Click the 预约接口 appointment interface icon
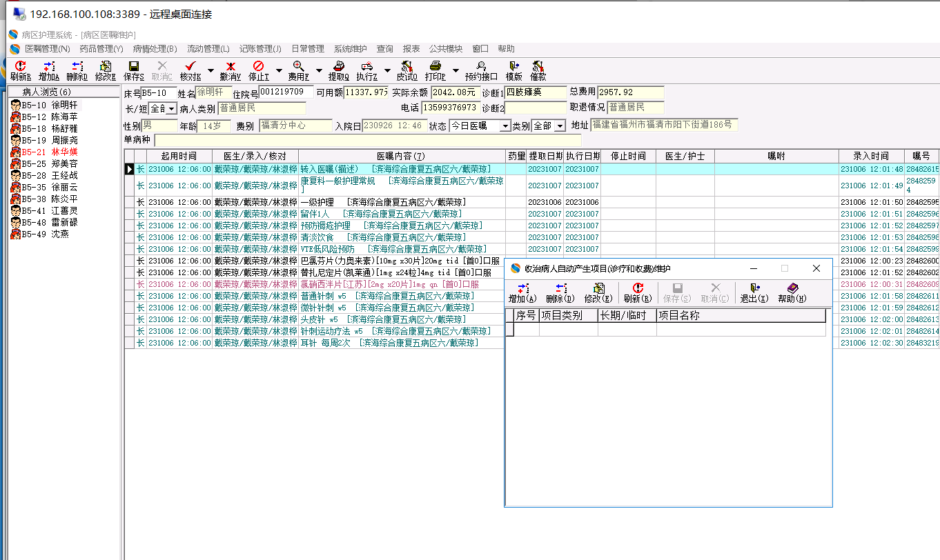Screen dimensions: 940x560 click(x=481, y=66)
